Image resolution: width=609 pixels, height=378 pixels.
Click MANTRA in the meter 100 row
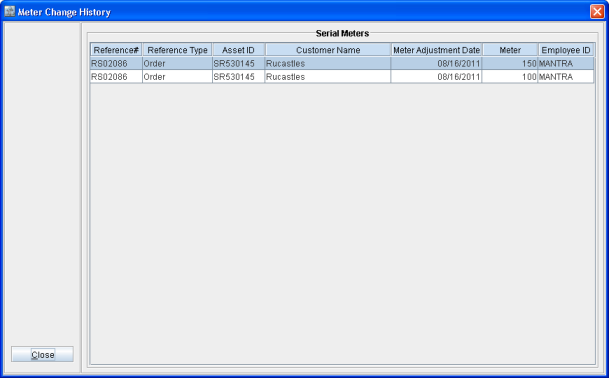click(x=566, y=77)
